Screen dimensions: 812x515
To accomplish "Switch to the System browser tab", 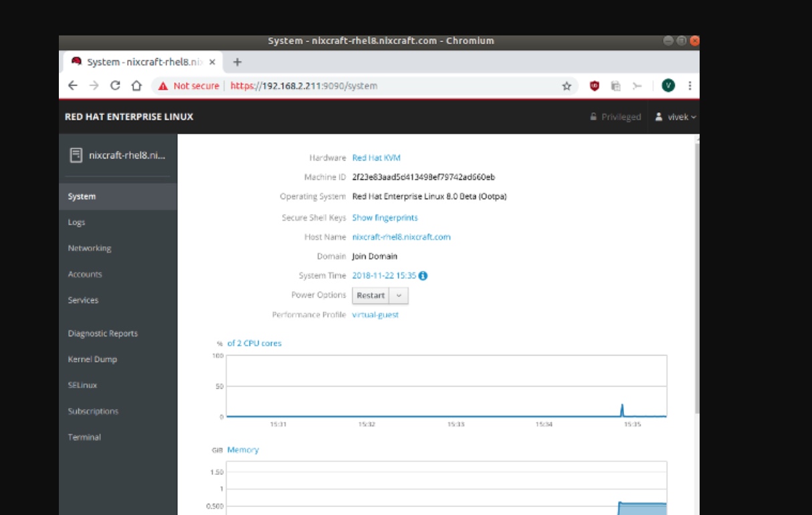I will (134, 60).
